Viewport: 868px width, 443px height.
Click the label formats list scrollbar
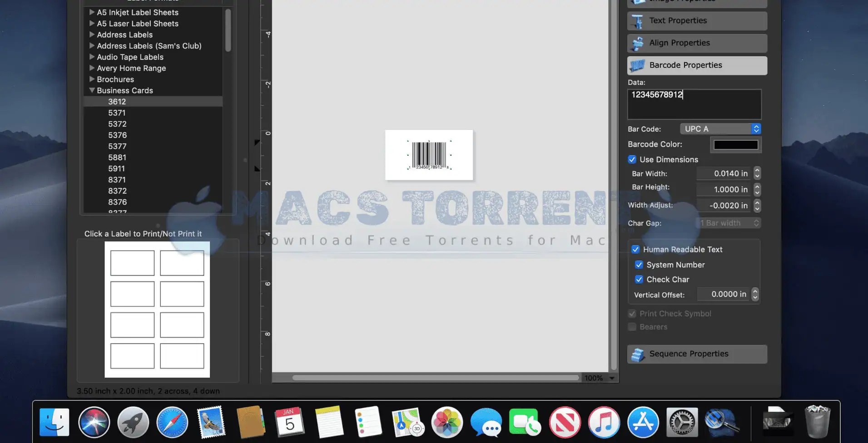coord(228,30)
